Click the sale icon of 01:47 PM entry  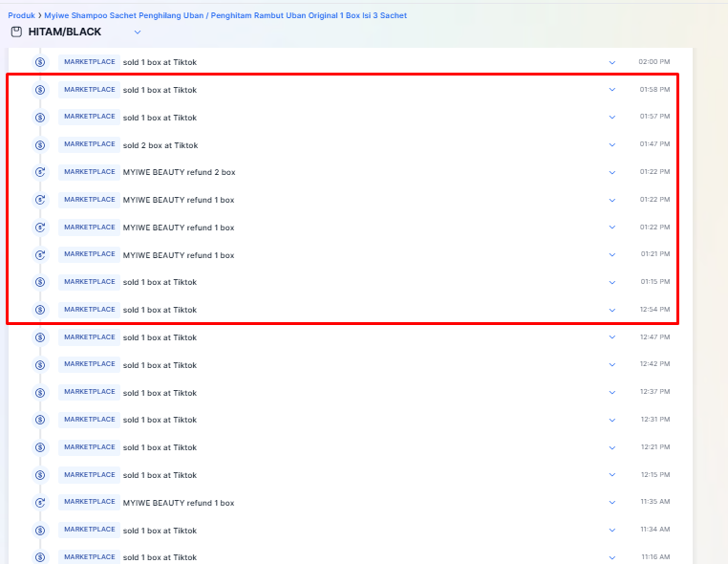pos(40,145)
